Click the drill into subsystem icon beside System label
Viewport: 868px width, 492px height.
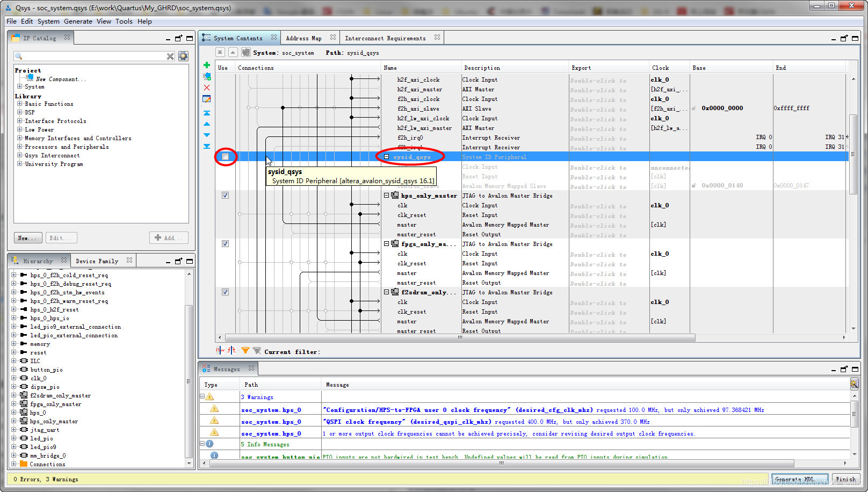245,52
